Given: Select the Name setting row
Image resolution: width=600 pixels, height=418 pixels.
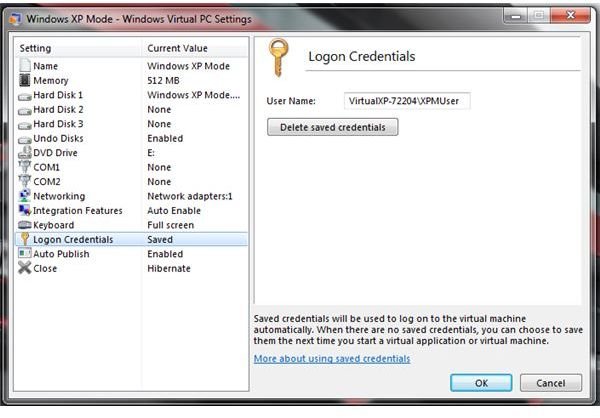Looking at the screenshot, I should pos(131,66).
